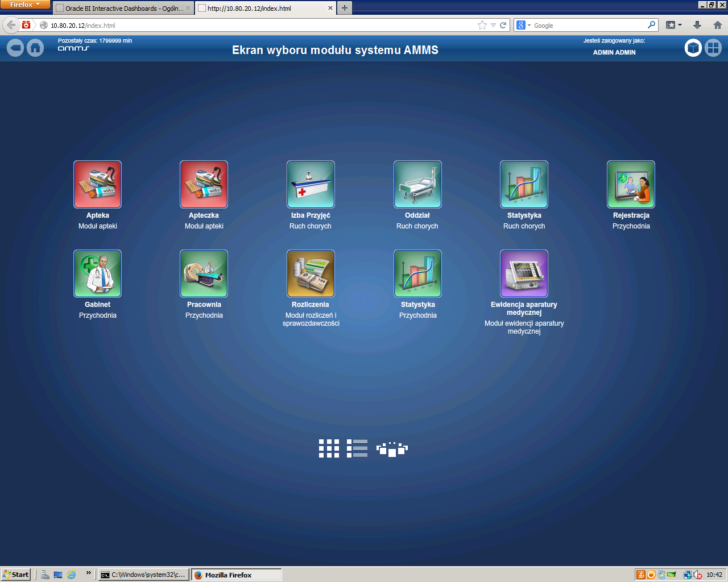The width and height of the screenshot is (728, 582).
Task: Switch to carousel view layout
Action: [392, 449]
